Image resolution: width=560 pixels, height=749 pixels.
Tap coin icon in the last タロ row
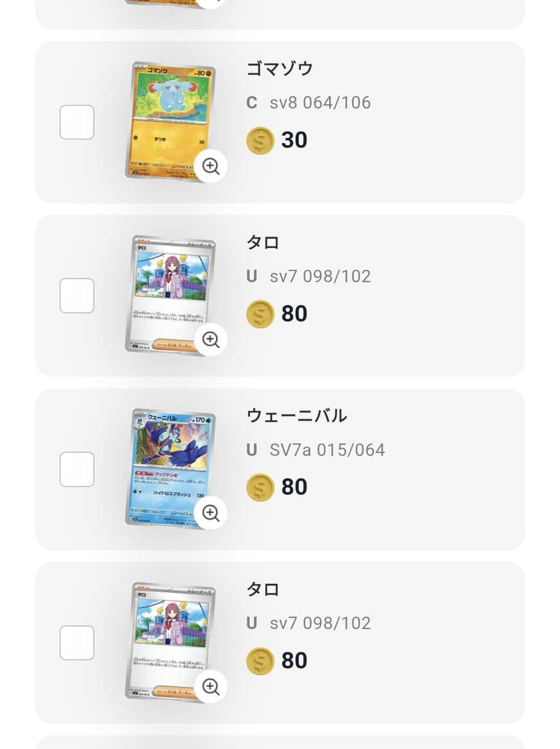click(260, 661)
